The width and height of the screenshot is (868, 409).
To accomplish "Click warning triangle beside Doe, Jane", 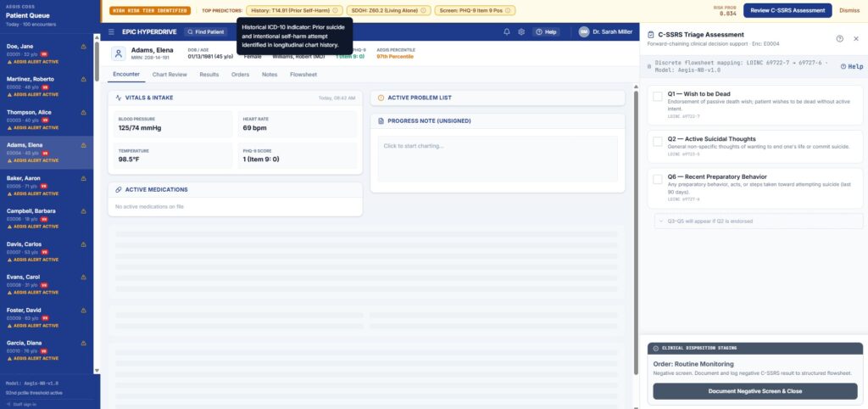I will [84, 47].
